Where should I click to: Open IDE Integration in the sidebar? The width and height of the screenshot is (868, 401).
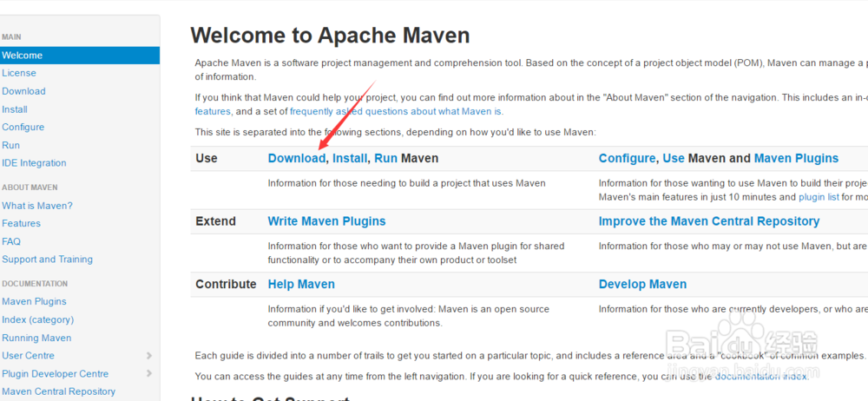pyautogui.click(x=34, y=163)
